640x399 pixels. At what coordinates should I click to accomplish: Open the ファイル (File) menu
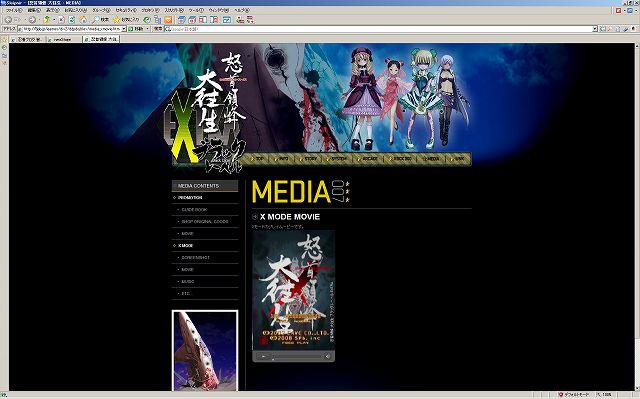coord(14,10)
